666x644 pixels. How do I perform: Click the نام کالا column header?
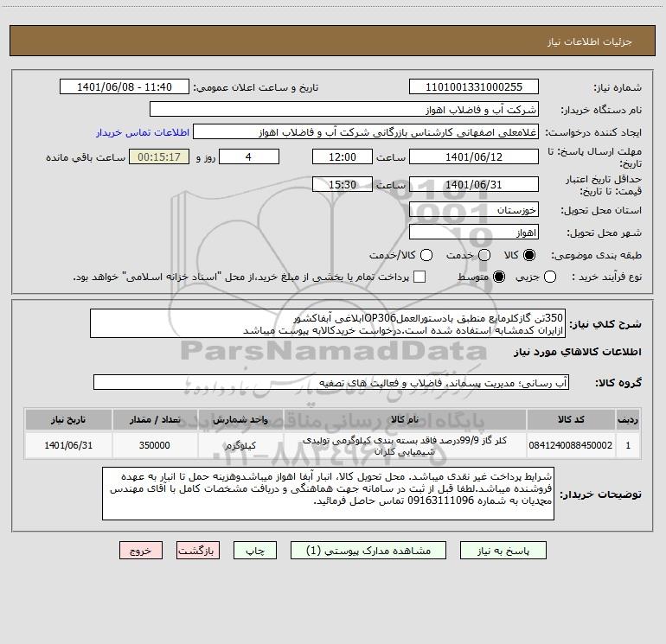click(x=405, y=419)
